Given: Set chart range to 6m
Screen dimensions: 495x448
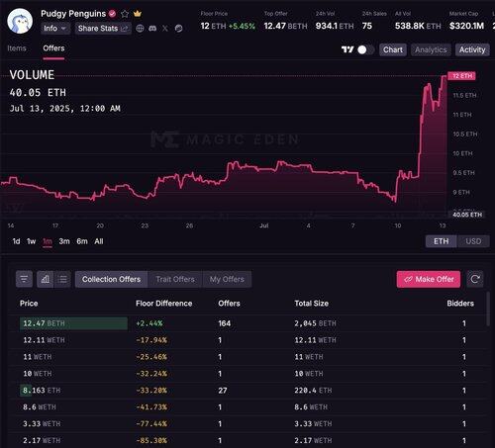Looking at the screenshot, I should pyautogui.click(x=82, y=241).
